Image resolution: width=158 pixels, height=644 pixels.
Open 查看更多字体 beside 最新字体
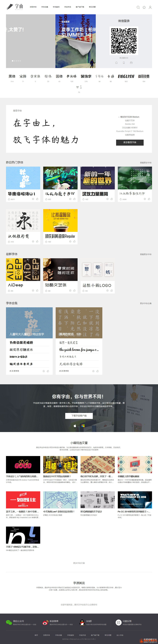pyautogui.click(x=146, y=254)
